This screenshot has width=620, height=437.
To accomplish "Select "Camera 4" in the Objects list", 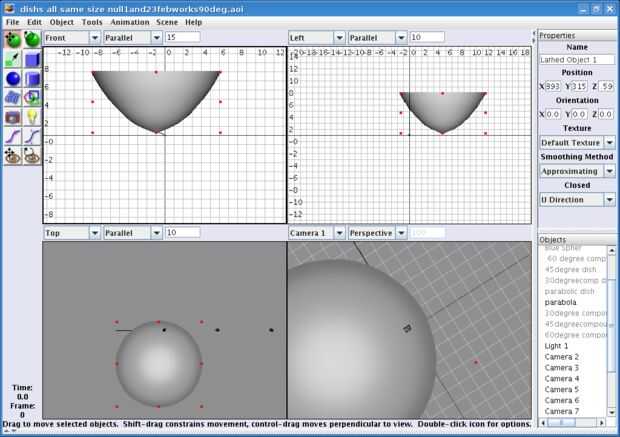I will coord(561,378).
